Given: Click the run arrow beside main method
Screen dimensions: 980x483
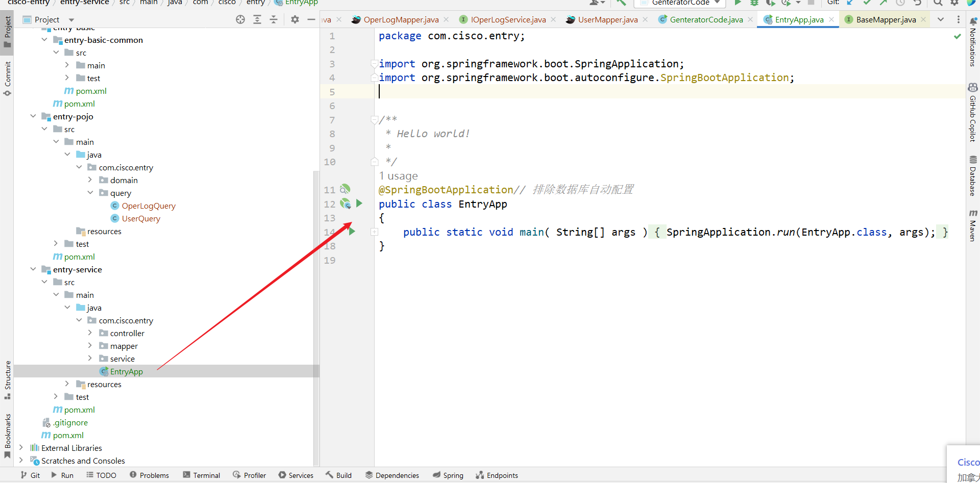Looking at the screenshot, I should pyautogui.click(x=352, y=231).
